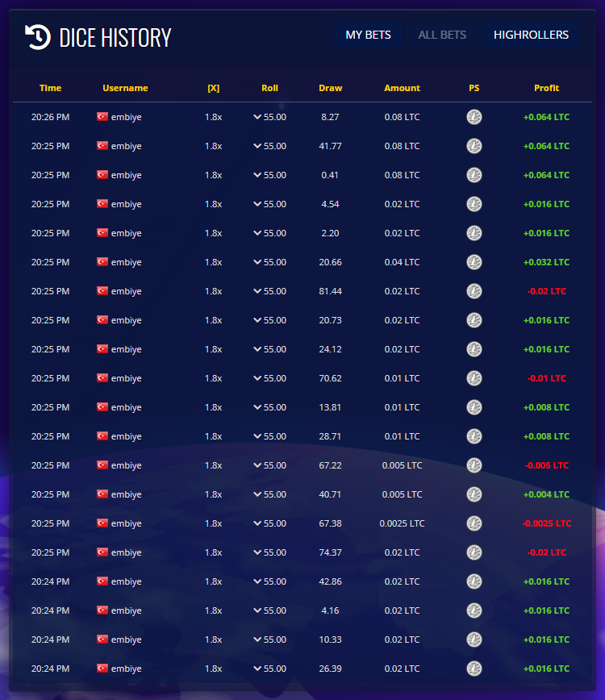Image resolution: width=605 pixels, height=700 pixels.
Task: Click the 74.37 draw value
Action: point(331,552)
